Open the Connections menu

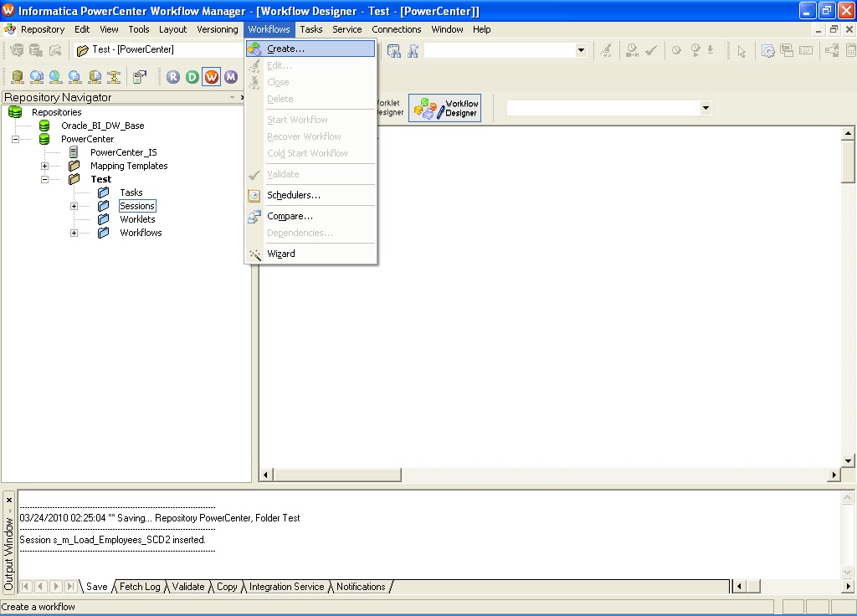[x=396, y=29]
